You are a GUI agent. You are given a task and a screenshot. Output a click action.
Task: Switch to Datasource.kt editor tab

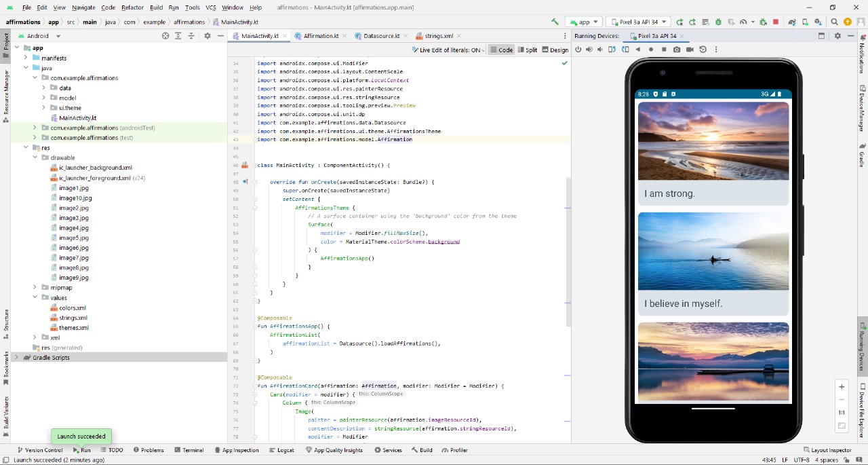(381, 36)
